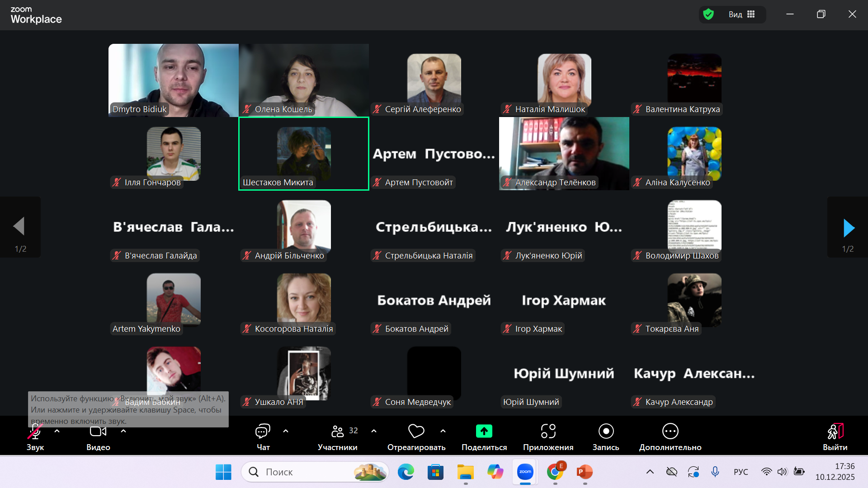Open the More options ellipsis icon
Screen dimensions: 868x488
[670, 432]
